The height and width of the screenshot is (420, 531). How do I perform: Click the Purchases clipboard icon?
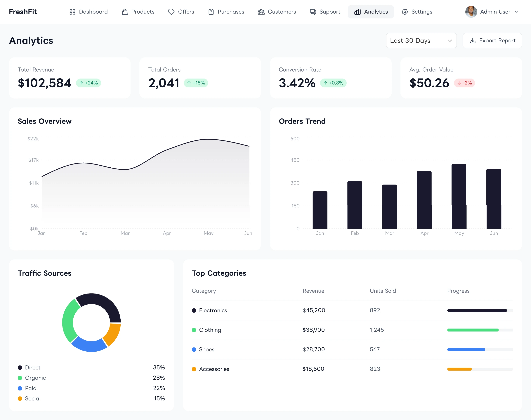coord(211,12)
